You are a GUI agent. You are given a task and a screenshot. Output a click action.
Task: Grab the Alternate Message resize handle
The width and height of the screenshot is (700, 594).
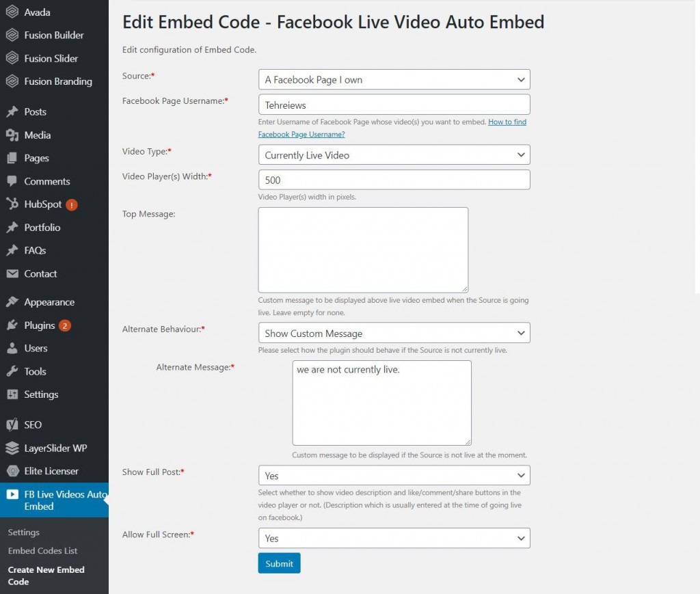[468, 442]
